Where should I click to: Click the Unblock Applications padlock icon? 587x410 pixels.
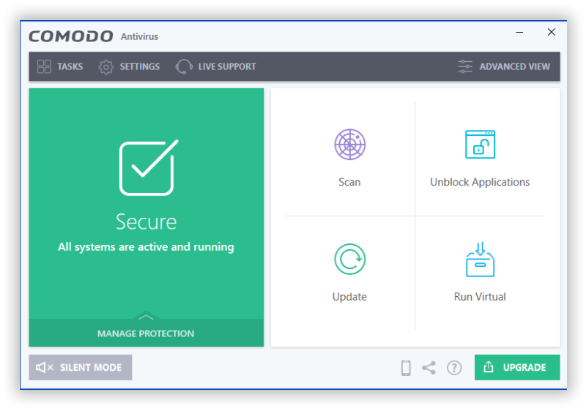[480, 145]
